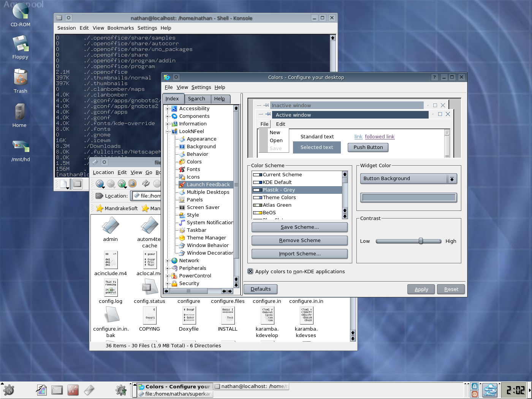This screenshot has width=532, height=399.
Task: Click the widget color swatch button
Action: 408,198
